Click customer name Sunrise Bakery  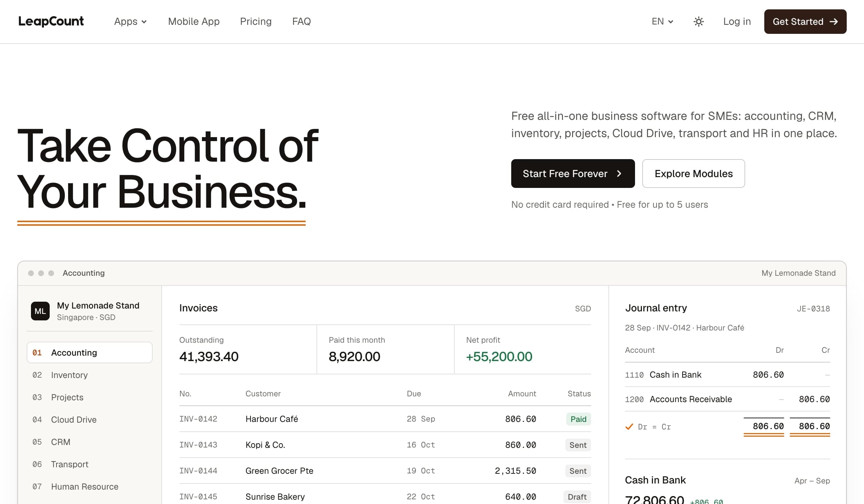point(275,497)
